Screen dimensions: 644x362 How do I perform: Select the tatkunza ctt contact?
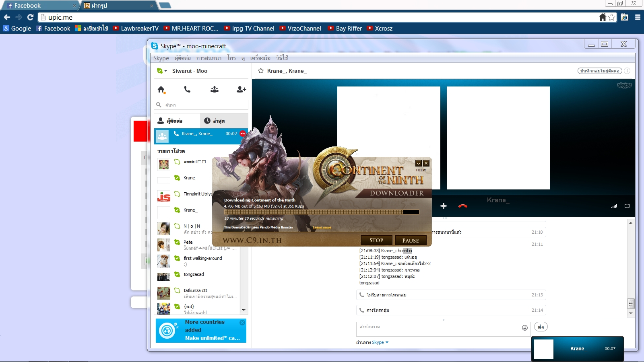click(x=197, y=293)
